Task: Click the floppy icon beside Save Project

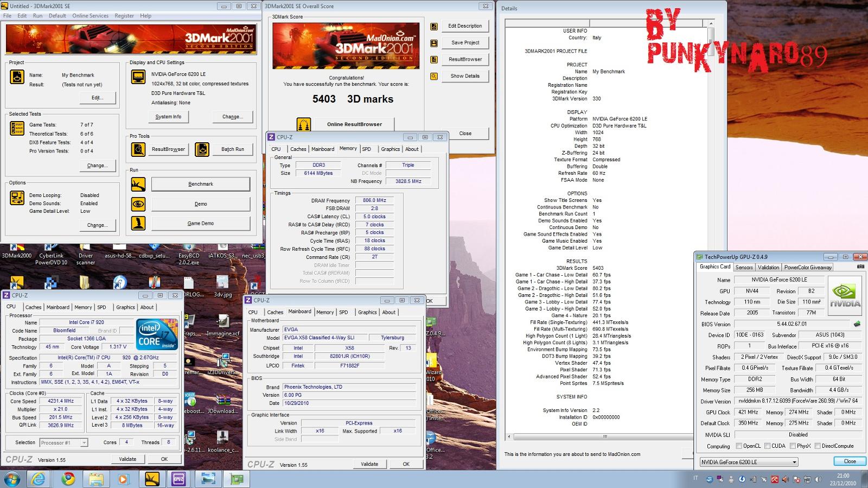Action: (434, 43)
